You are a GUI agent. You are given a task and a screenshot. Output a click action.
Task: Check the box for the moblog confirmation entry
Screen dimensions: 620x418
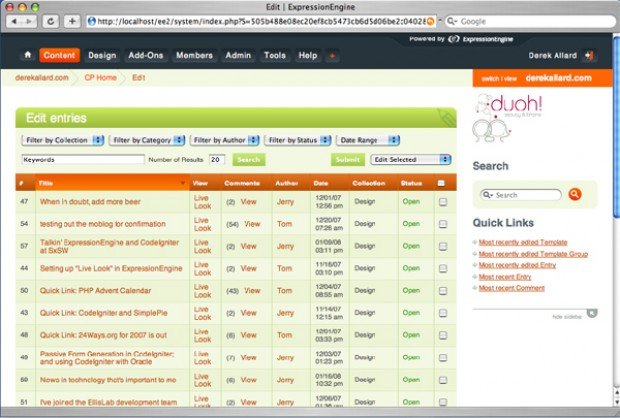(443, 224)
